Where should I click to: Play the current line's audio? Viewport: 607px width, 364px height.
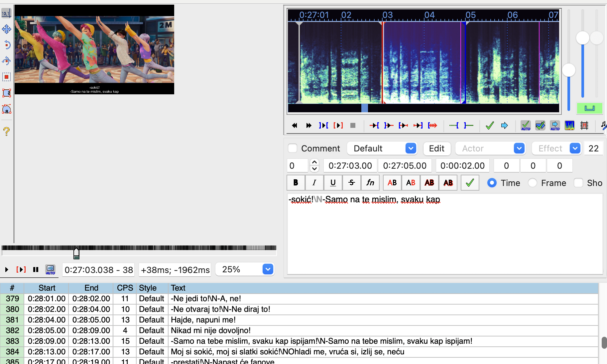point(338,126)
